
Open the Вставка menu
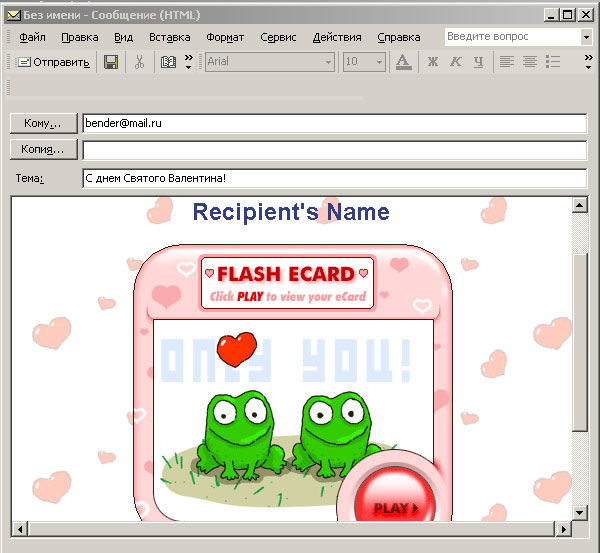coord(169,37)
